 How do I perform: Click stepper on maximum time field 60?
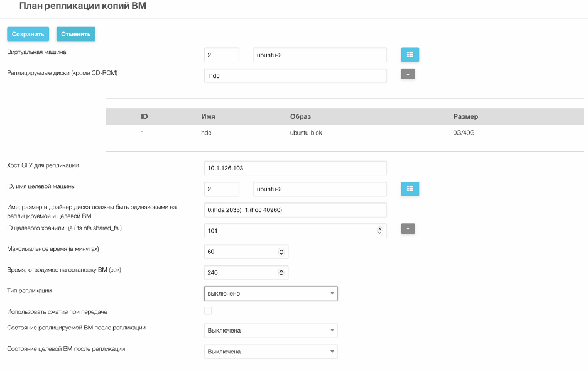[281, 252]
